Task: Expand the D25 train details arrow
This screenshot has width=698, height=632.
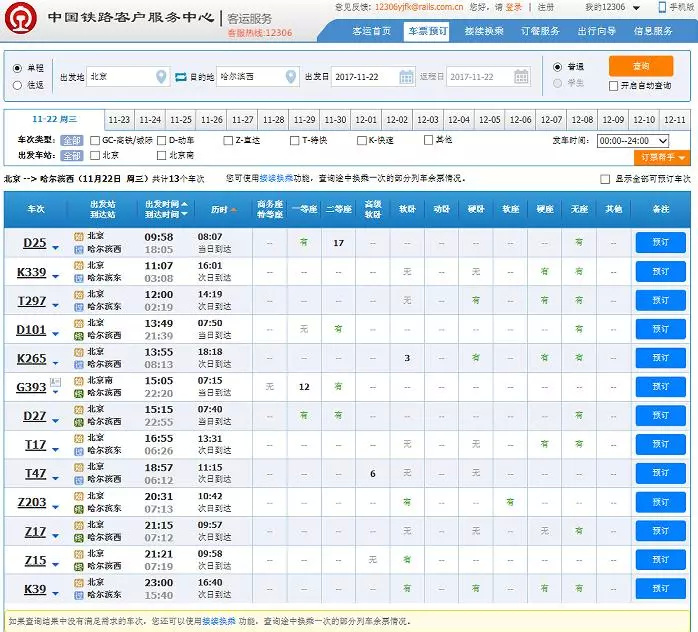Action: point(55,246)
